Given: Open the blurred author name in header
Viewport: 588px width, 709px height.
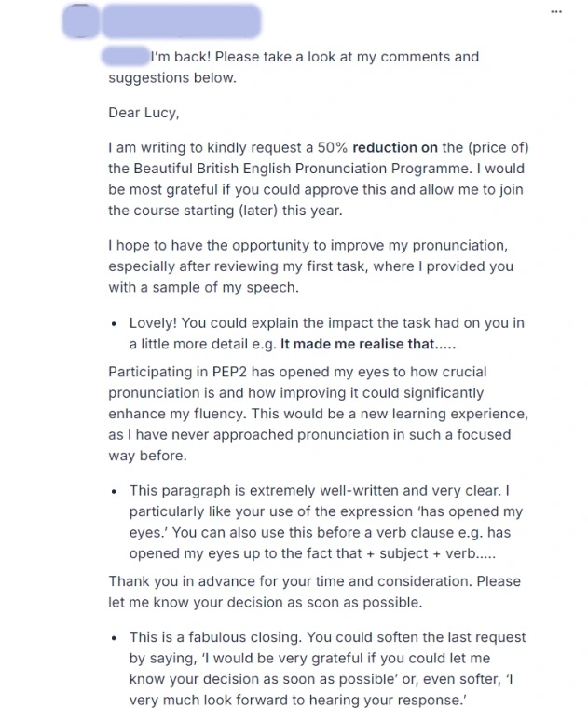Looking at the screenshot, I should [182, 20].
